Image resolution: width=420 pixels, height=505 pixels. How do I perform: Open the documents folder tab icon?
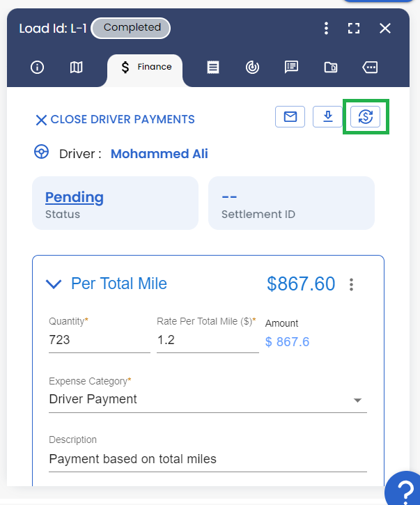click(x=331, y=68)
